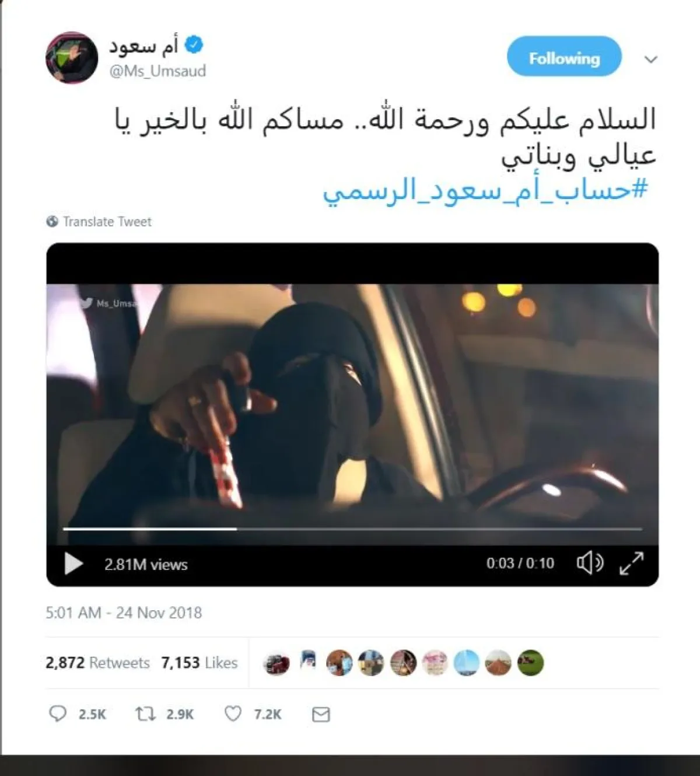Click the globe icon near Translate Tweet
The image size is (700, 776).
[x=52, y=222]
